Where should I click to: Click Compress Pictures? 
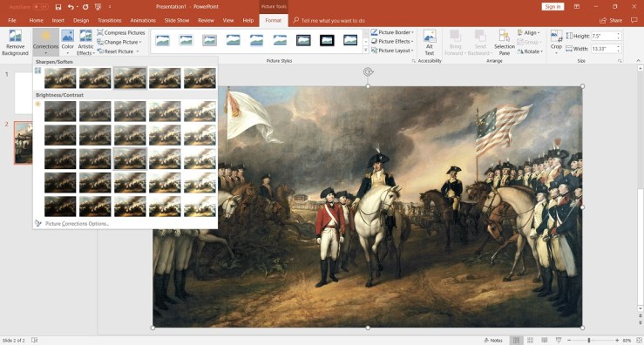tap(121, 32)
